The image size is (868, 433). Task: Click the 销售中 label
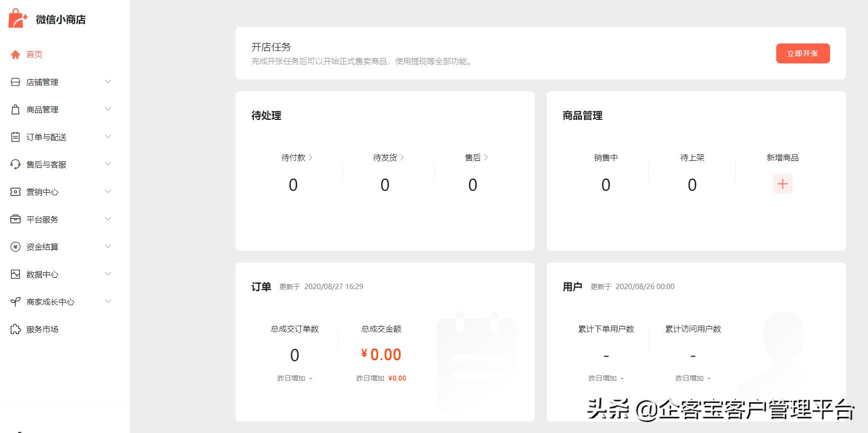(606, 157)
